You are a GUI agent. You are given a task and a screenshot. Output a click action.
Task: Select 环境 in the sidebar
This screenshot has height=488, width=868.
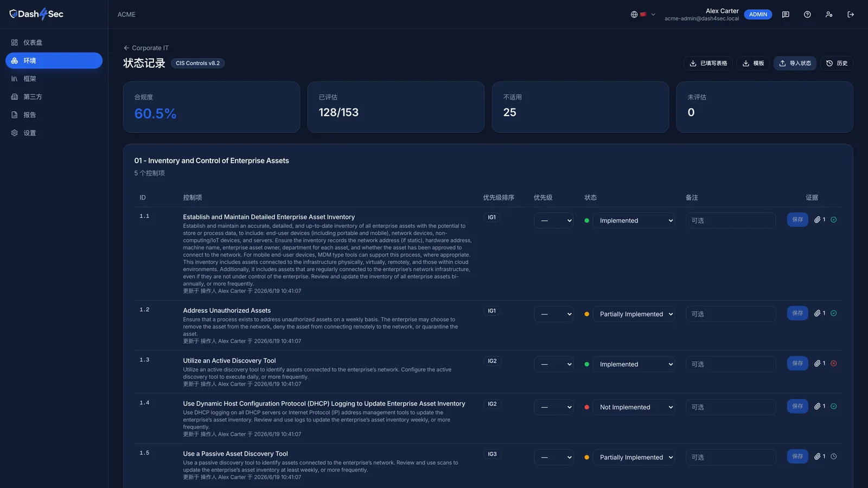[x=54, y=61]
